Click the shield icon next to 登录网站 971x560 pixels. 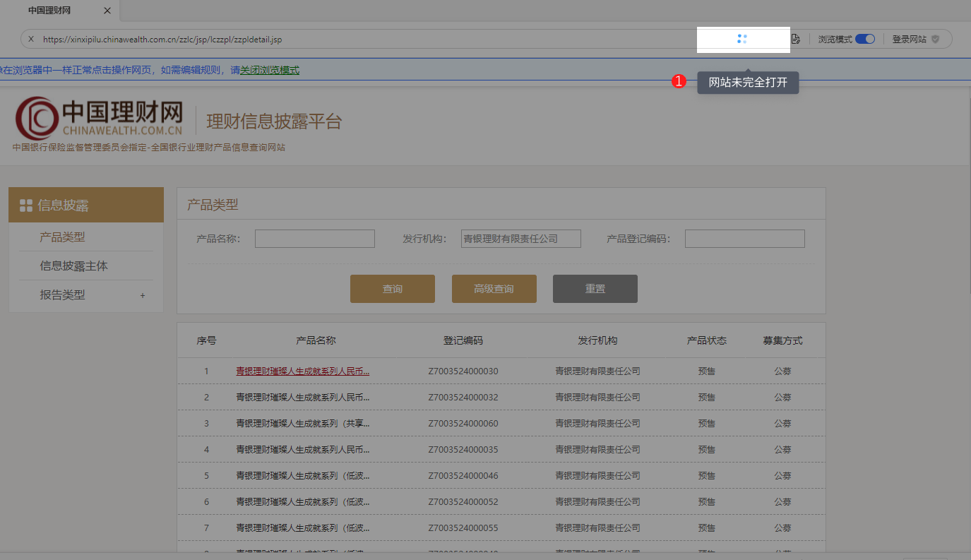coord(936,40)
